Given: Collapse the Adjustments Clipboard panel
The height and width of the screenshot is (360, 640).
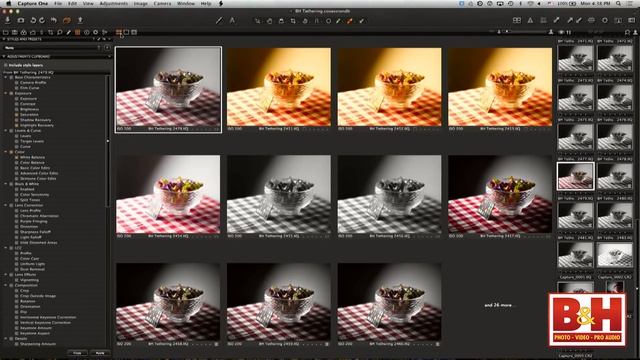Looking at the screenshot, I should 4,56.
